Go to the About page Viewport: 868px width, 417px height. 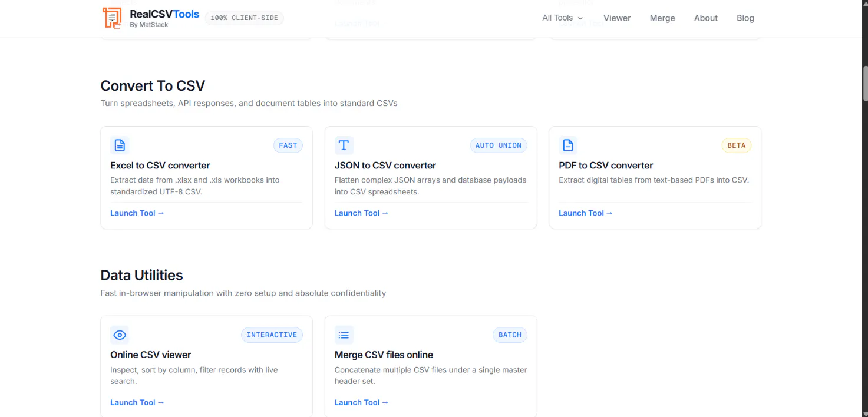706,18
